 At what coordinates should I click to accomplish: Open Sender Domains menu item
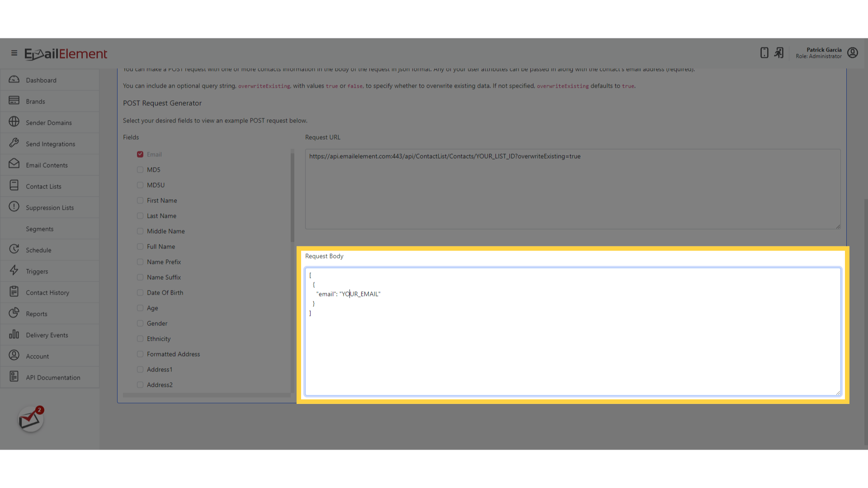pos(50,122)
